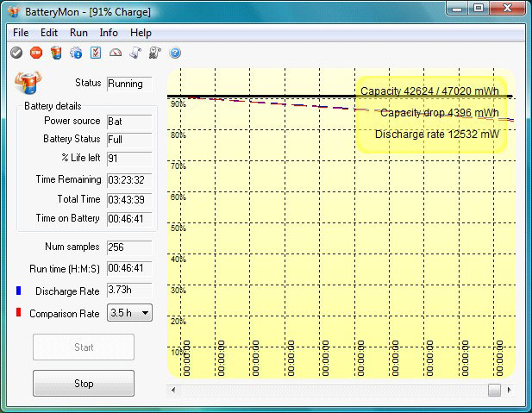Minimize the BatteryMon window

[x=457, y=8]
